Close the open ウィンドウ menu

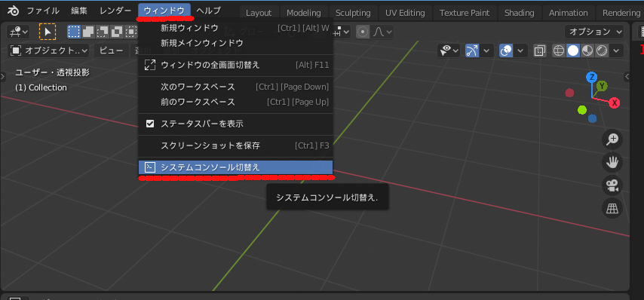164,11
